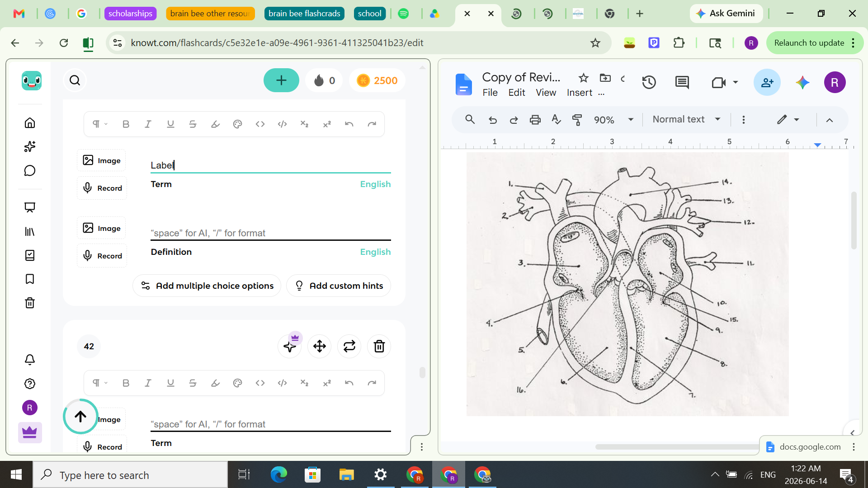
Task: Open bookmarks in Knowt sidebar
Action: pyautogui.click(x=30, y=279)
